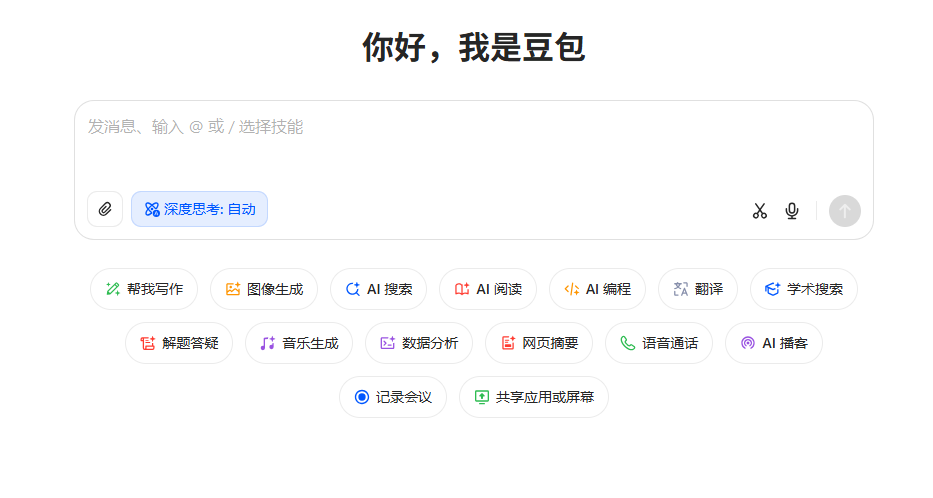Click the send arrow button
The height and width of the screenshot is (498, 933).
tap(844, 211)
